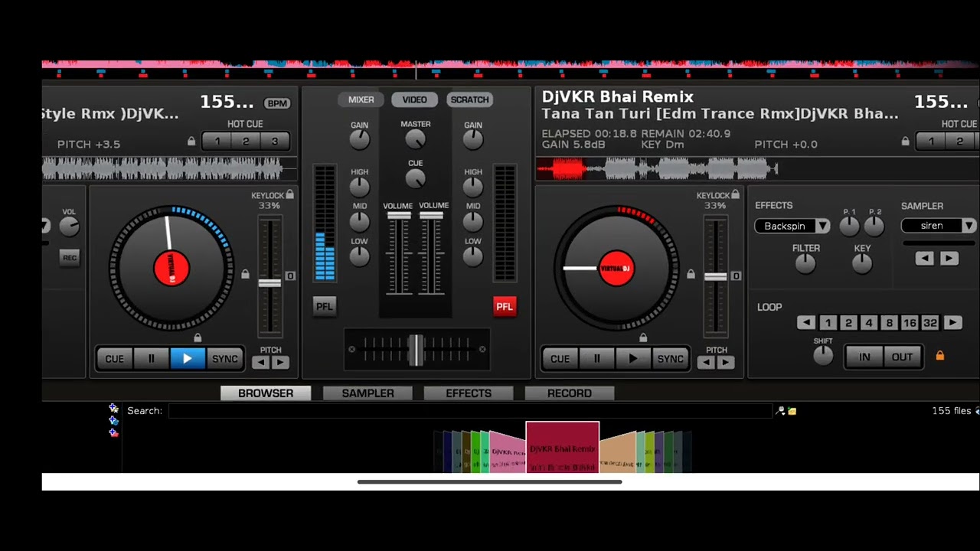980x551 pixels.
Task: Select 4-beat loop length
Action: click(869, 323)
